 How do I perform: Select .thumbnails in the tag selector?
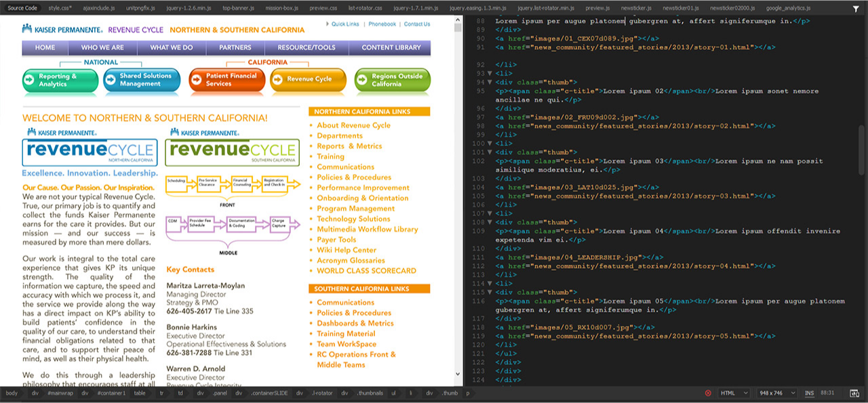click(x=370, y=393)
